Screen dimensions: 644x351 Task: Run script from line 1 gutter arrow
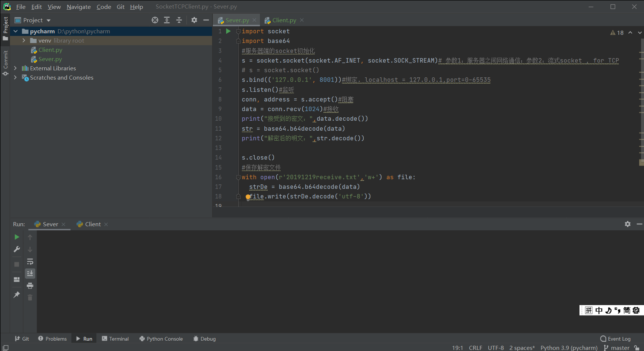pos(228,31)
